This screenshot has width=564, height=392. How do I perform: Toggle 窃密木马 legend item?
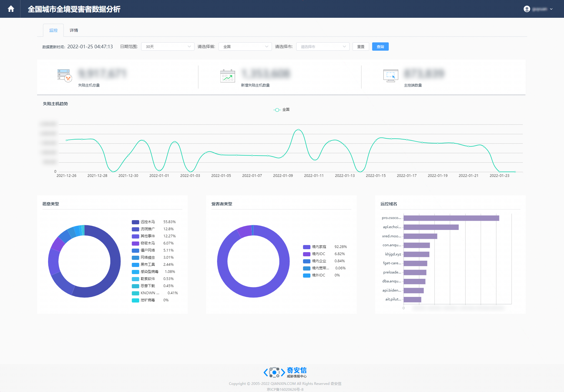(x=144, y=243)
